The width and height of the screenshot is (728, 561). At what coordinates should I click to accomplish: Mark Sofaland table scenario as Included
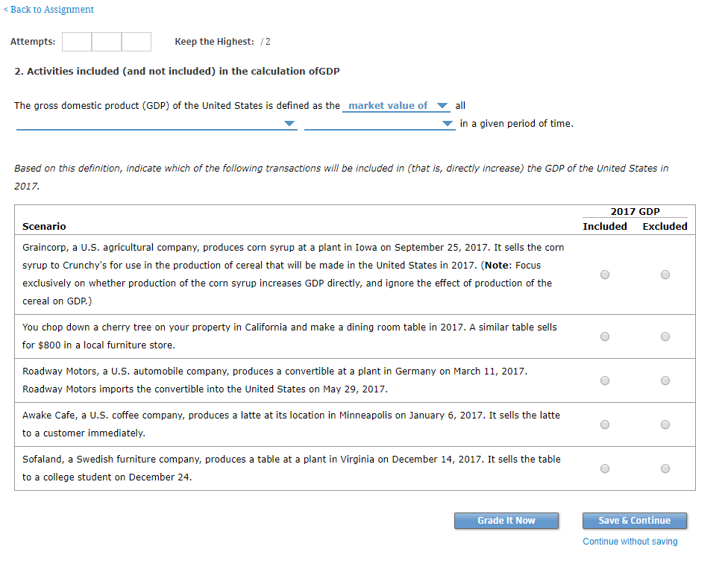[x=605, y=468]
